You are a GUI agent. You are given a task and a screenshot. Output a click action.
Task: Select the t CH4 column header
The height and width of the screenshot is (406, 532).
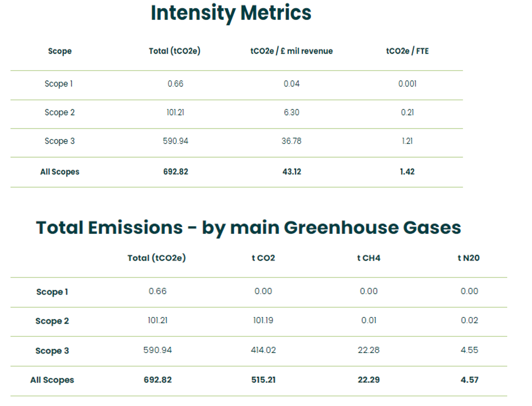point(368,258)
